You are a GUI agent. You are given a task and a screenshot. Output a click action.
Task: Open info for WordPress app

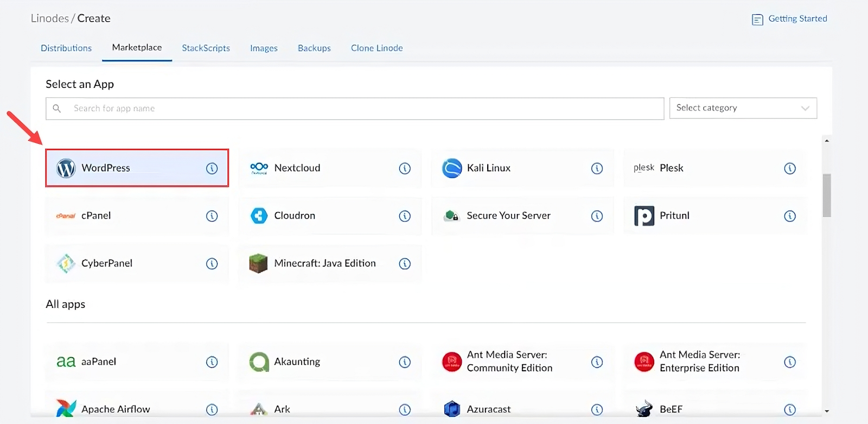tap(212, 168)
